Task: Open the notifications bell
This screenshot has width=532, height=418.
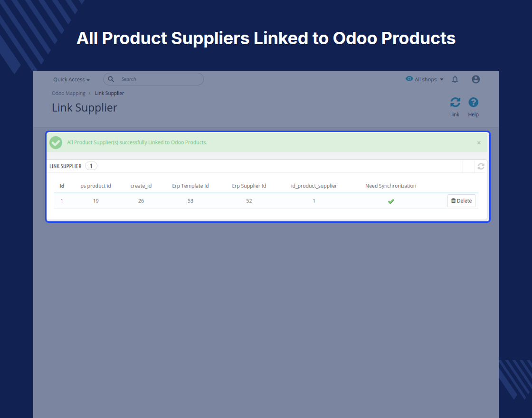Action: (x=455, y=79)
